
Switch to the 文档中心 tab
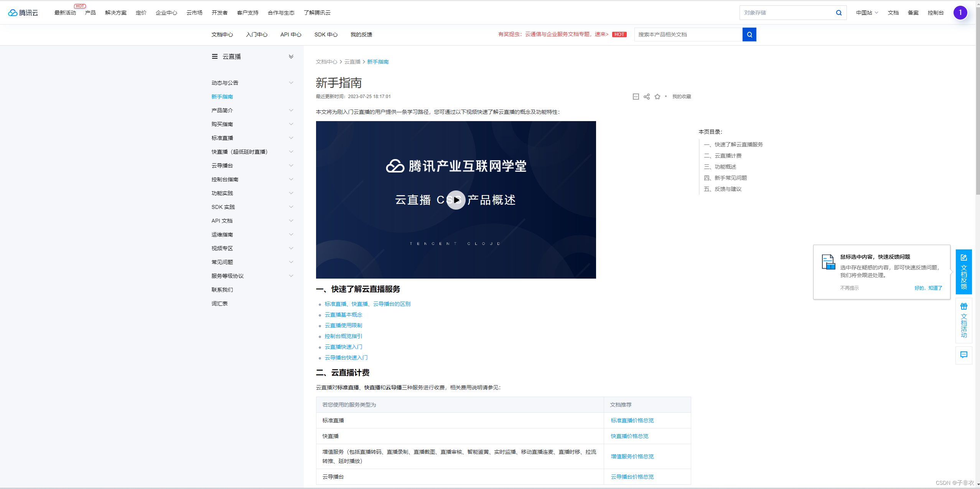point(222,34)
